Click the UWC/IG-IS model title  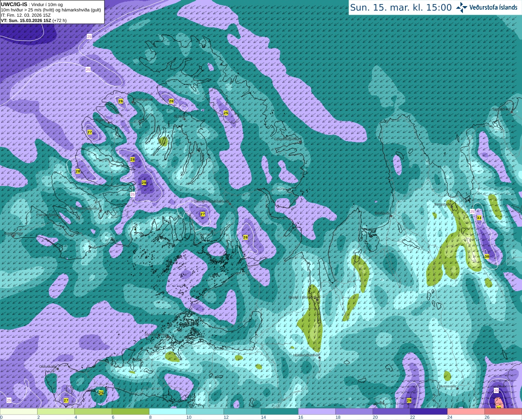point(14,4)
